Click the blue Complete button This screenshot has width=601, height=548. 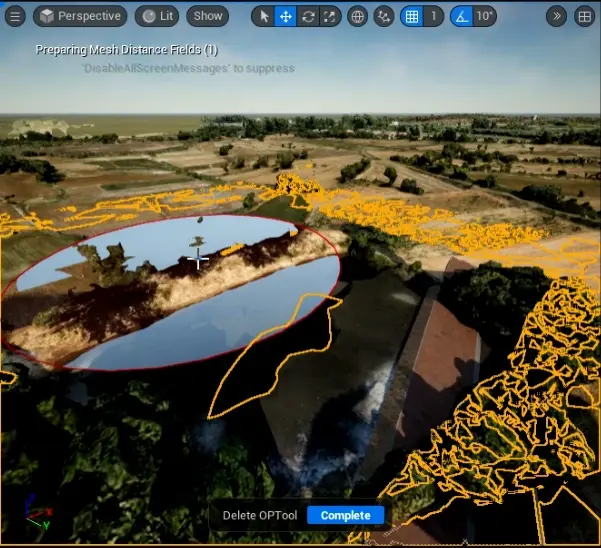point(345,515)
